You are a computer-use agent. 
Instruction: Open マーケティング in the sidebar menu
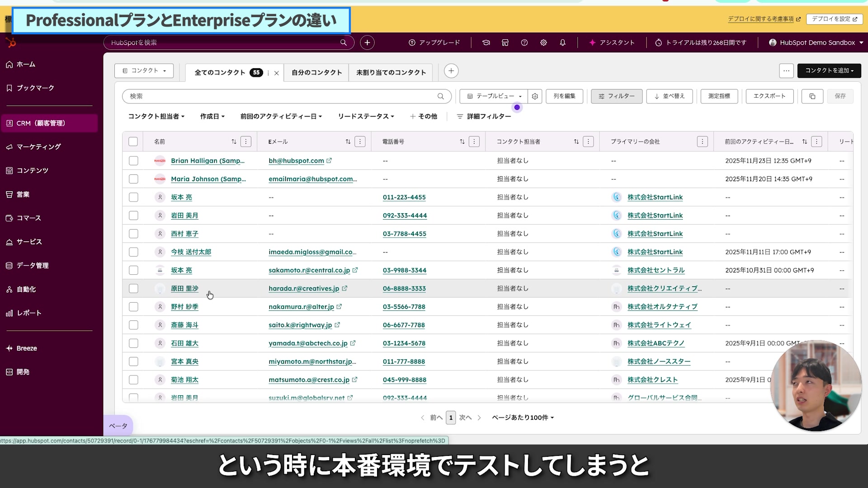pos(38,147)
